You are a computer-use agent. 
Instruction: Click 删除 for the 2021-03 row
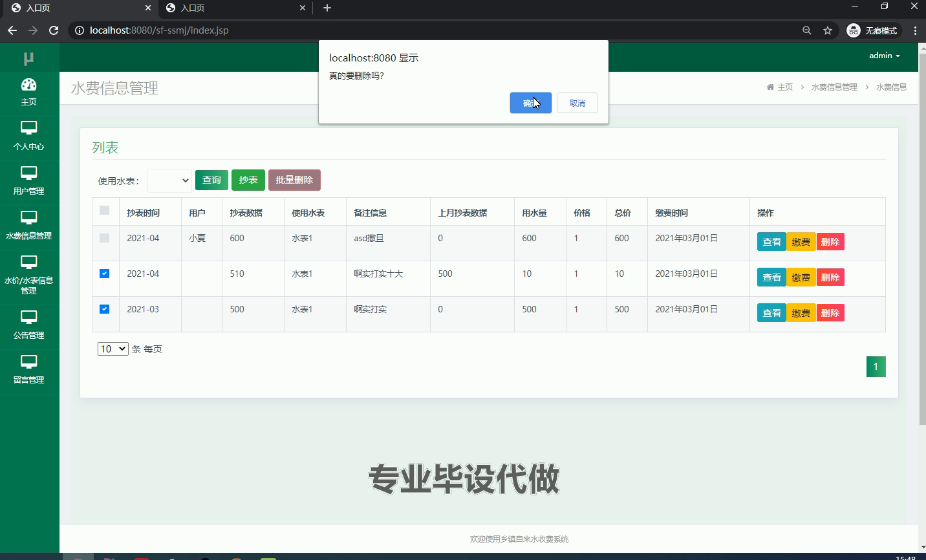point(830,313)
